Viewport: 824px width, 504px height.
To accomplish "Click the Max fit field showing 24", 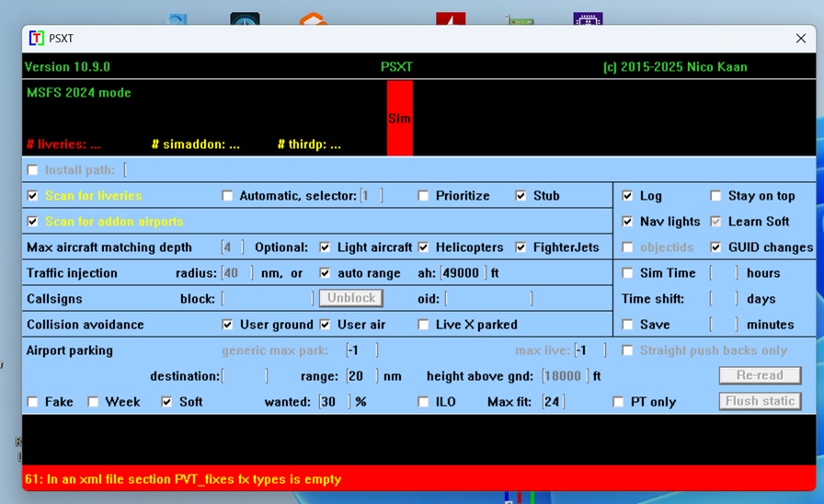I will coord(554,402).
